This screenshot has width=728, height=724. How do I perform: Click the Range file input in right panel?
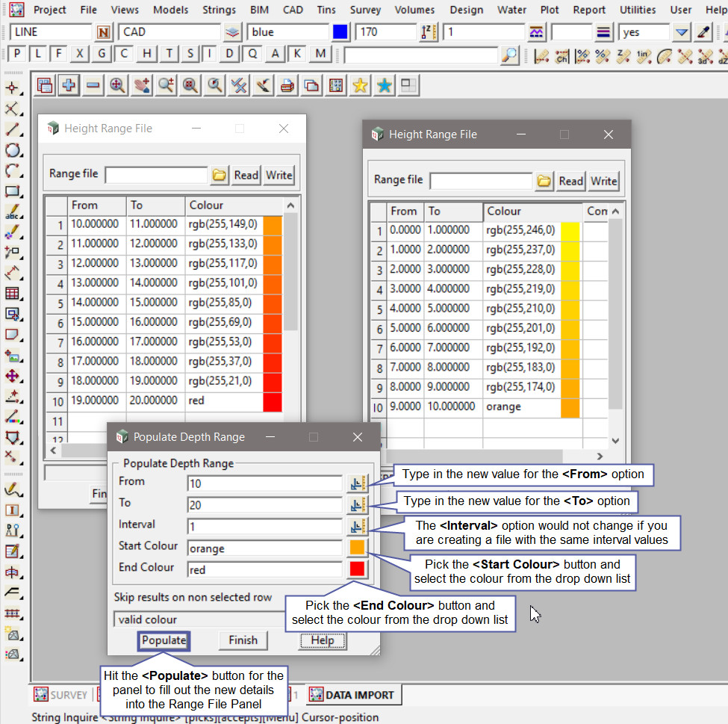click(481, 181)
